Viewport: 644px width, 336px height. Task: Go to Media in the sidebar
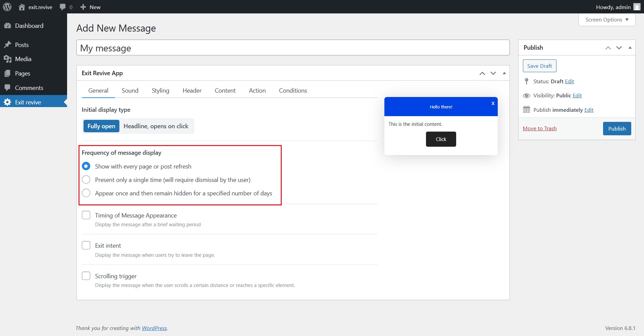tap(23, 59)
